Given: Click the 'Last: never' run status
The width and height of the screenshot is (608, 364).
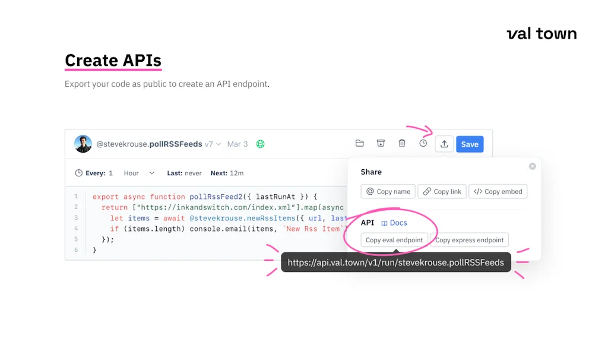Looking at the screenshot, I should tap(184, 173).
